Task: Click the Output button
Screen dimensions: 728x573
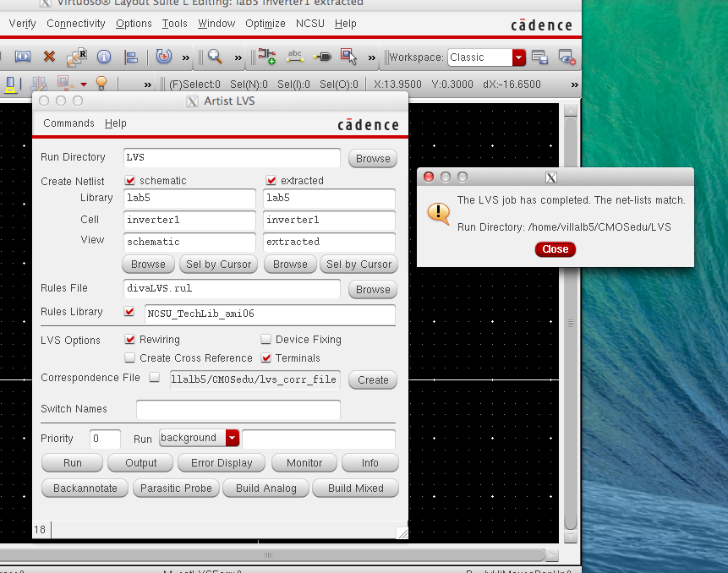Action: pyautogui.click(x=141, y=463)
